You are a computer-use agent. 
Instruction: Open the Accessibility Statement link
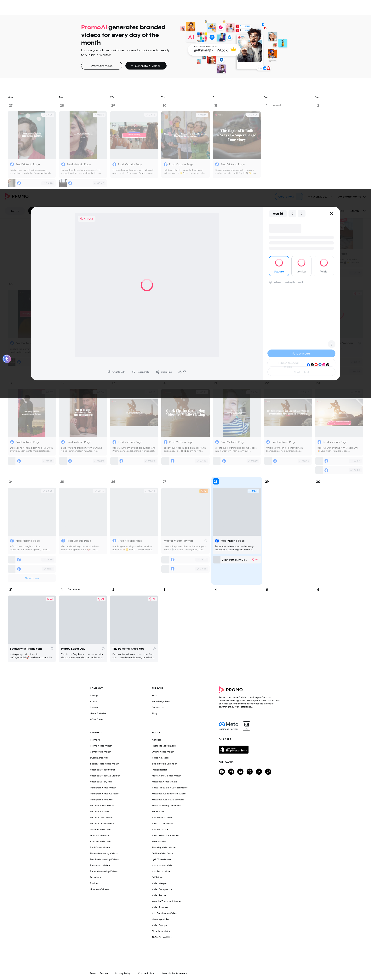pyautogui.click(x=174, y=973)
